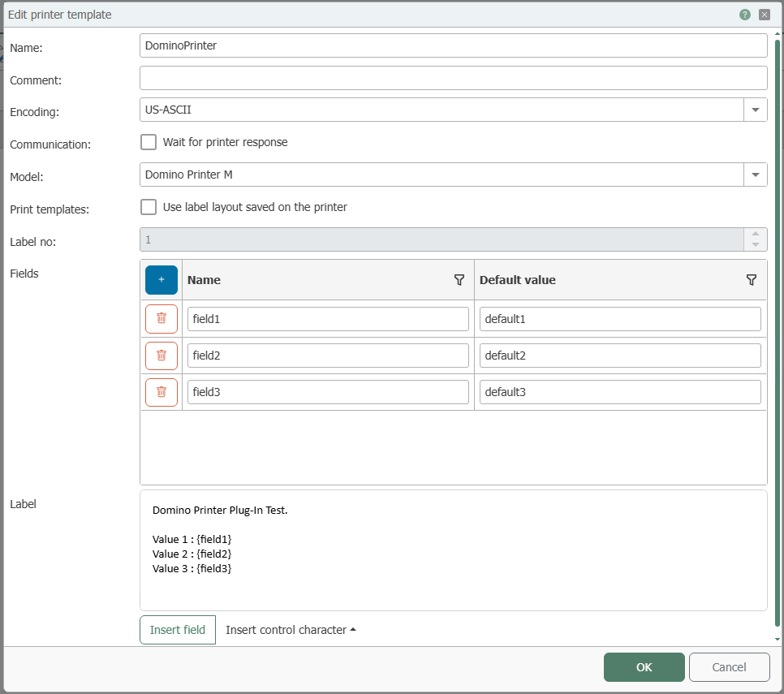Click the 'Value 1 : {field1}' line

point(192,540)
